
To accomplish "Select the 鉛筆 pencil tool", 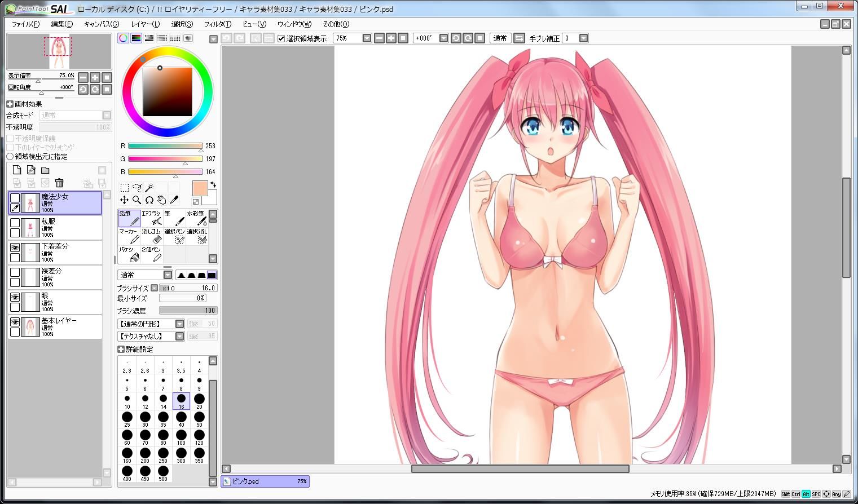I will click(x=129, y=218).
